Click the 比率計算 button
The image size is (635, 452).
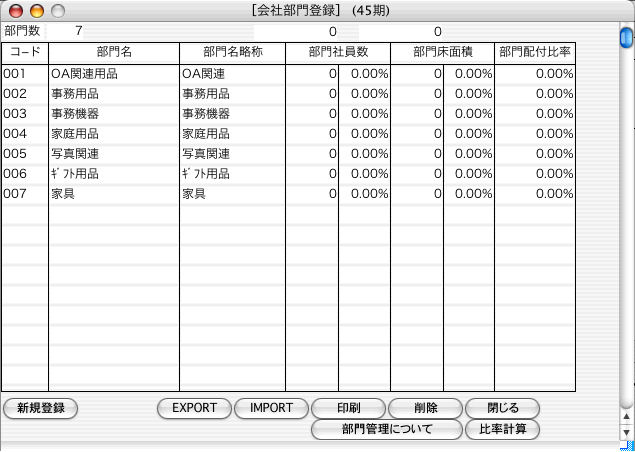(502, 429)
